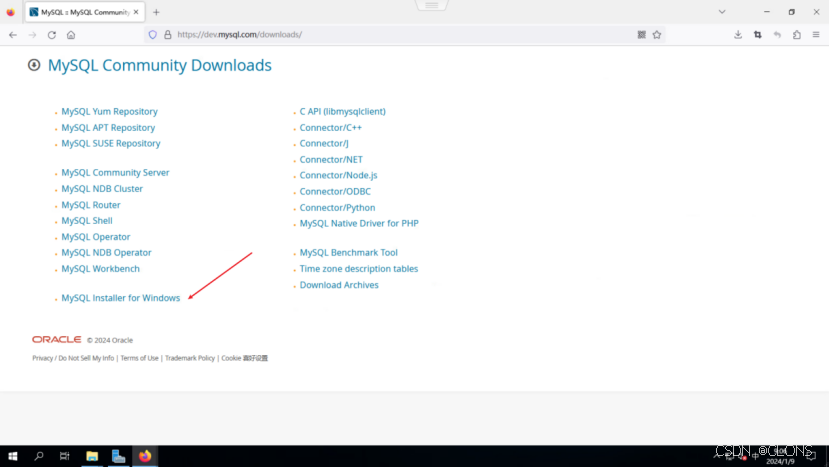Open MySQL Router link
Screen dimensions: 830x467
tap(91, 205)
